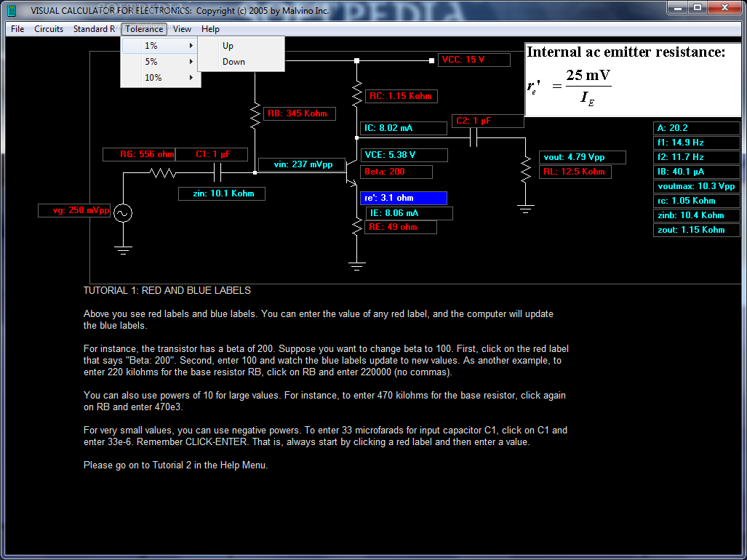The image size is (747, 560).
Task: Close the open Tolerance menu
Action: pos(144,29)
